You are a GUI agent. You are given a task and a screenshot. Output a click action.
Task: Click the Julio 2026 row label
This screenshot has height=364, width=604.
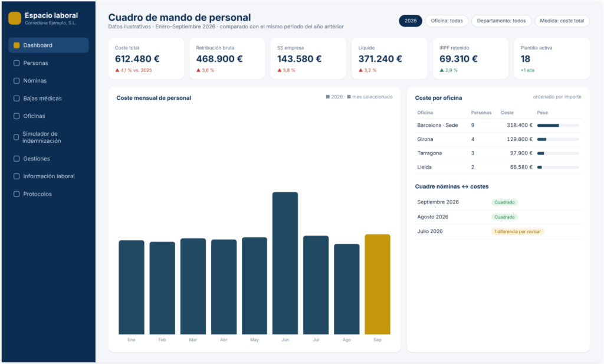[x=430, y=231]
